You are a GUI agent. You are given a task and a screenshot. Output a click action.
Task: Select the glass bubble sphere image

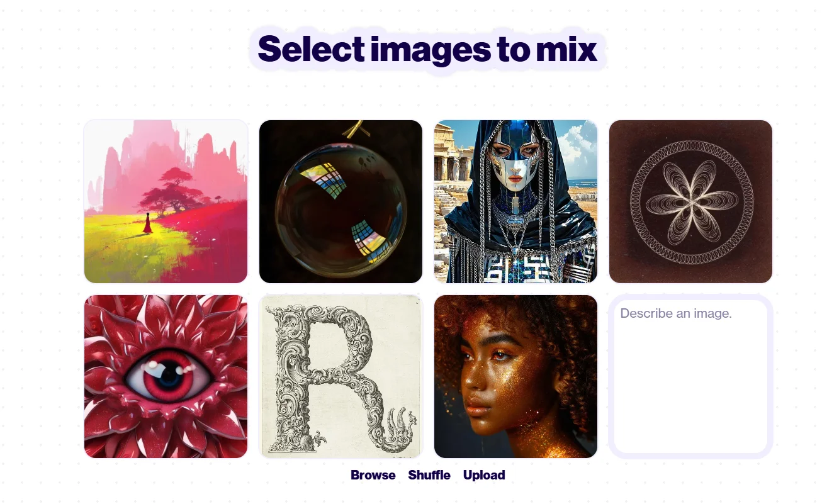[341, 201]
